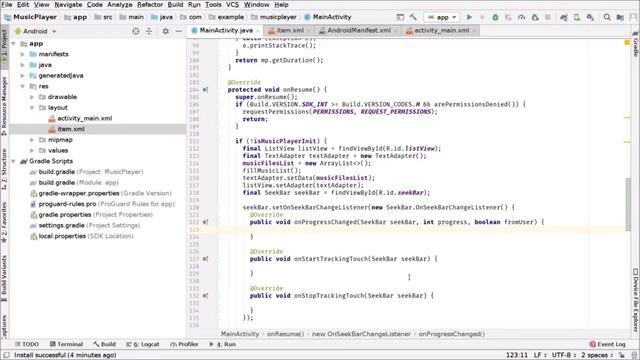Image resolution: width=640 pixels, height=360 pixels.
Task: Click gutter icon beside onProgressChanged
Action: point(205,222)
